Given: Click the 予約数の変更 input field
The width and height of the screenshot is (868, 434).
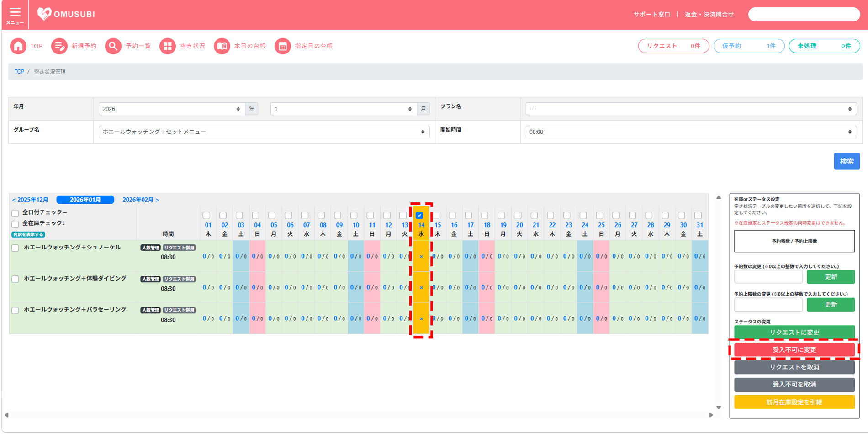Looking at the screenshot, I should [x=768, y=277].
